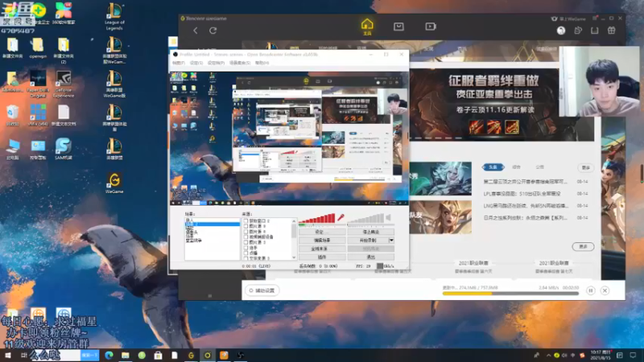Viewport: 644px width, 362px height.
Task: Select the 360软件管家 desktop icon
Action: coord(64,13)
